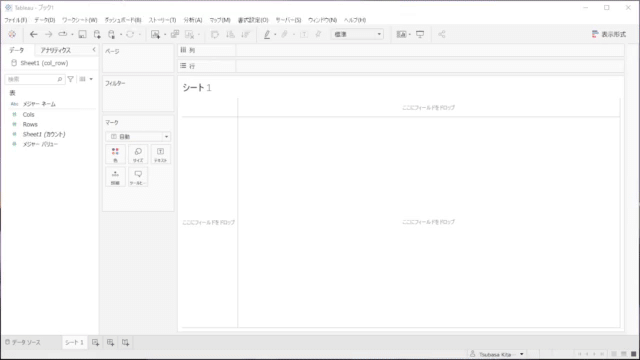Click the filter funnel icon beside search
The height and width of the screenshot is (360, 640).
tap(71, 79)
